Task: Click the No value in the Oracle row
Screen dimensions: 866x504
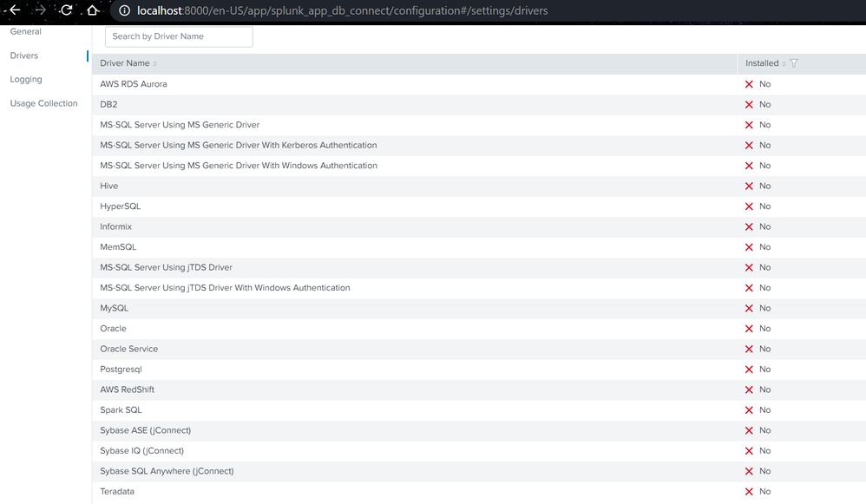Action: pyautogui.click(x=765, y=329)
